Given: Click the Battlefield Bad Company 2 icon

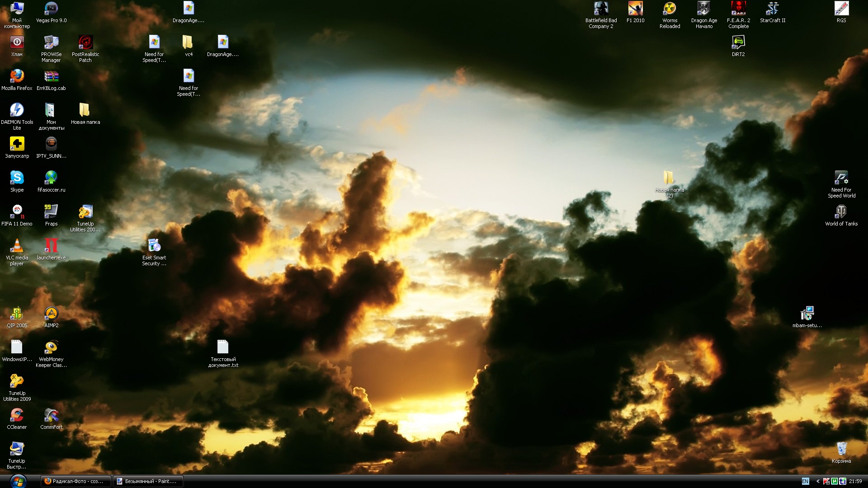Looking at the screenshot, I should point(601,9).
